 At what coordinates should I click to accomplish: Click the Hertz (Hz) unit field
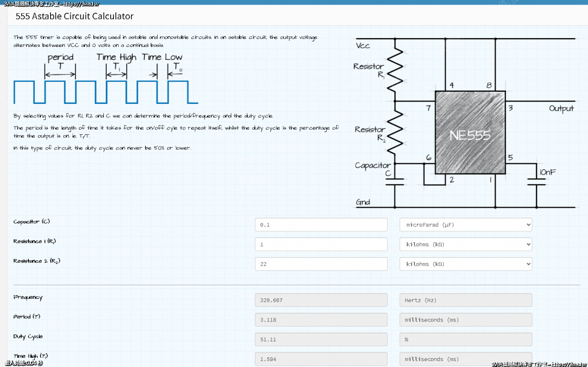coord(465,300)
